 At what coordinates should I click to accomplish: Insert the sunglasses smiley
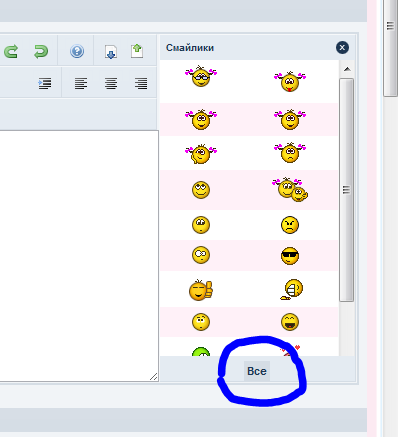pos(290,256)
